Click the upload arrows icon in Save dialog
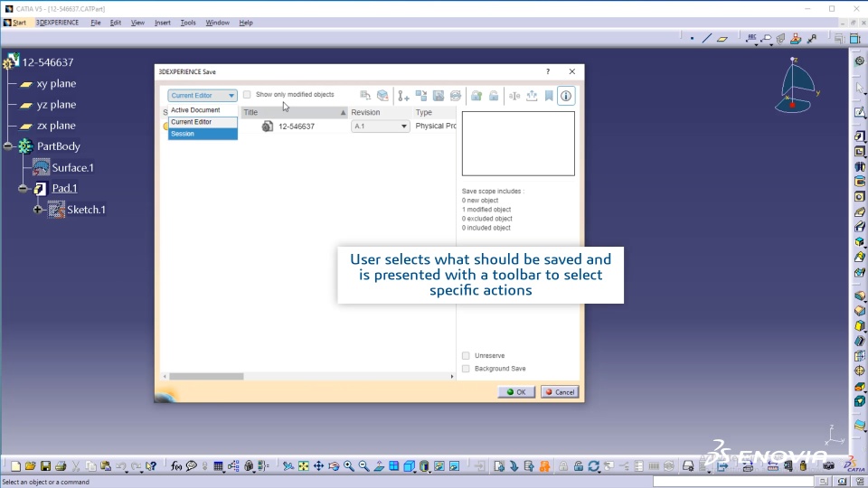Screen dimensions: 868x488 pos(532,96)
